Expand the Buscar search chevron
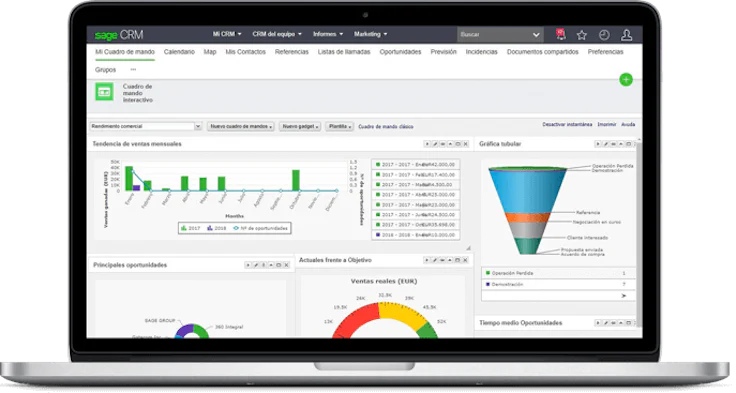736x393 pixels. pos(536,35)
